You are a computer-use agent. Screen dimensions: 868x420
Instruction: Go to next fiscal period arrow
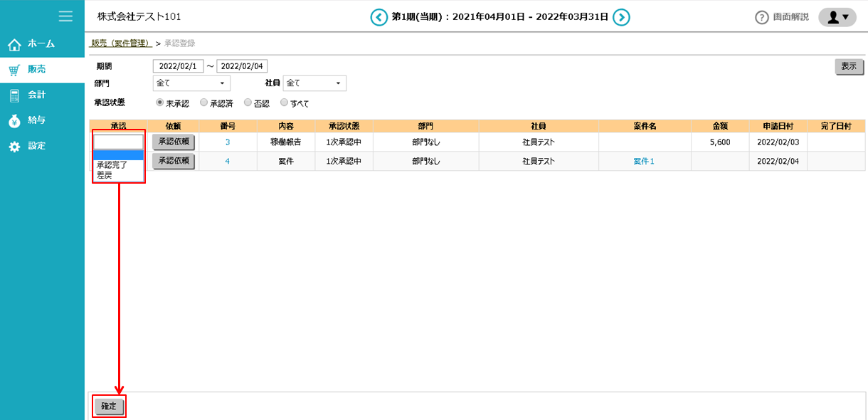coord(621,17)
